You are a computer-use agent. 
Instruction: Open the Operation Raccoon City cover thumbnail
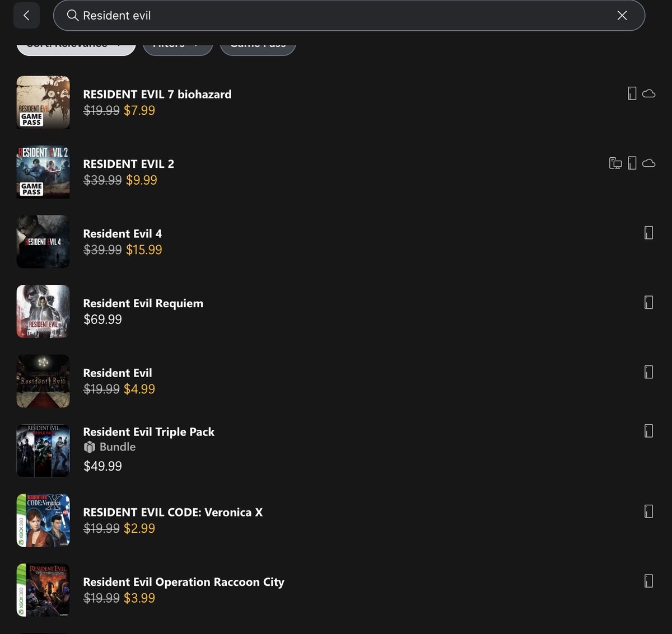click(x=43, y=590)
